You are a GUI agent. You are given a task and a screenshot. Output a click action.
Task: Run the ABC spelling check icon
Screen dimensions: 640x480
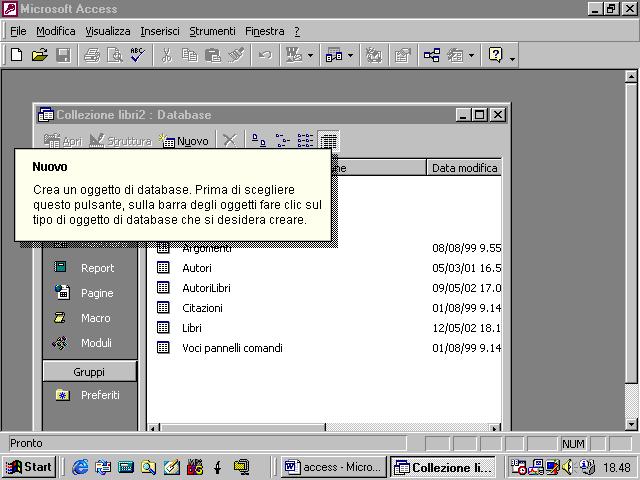[x=138, y=55]
